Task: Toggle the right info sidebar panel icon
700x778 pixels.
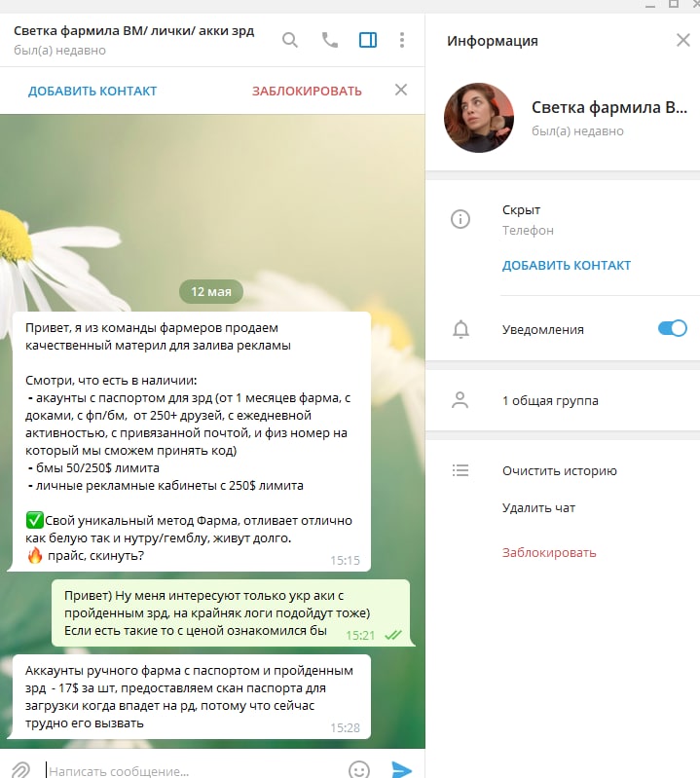Action: 368,40
